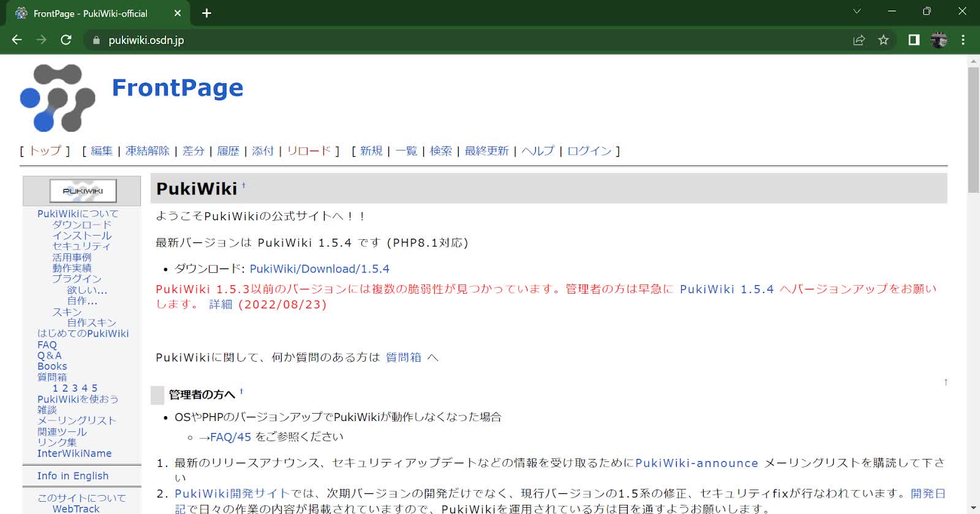
Task: Open the 自作スキン sidebar link
Action: [91, 322]
